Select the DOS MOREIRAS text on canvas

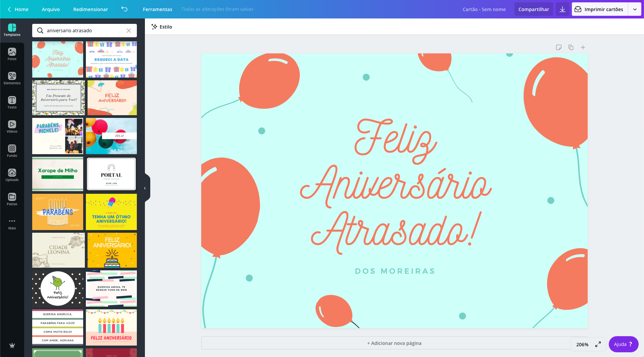click(395, 271)
